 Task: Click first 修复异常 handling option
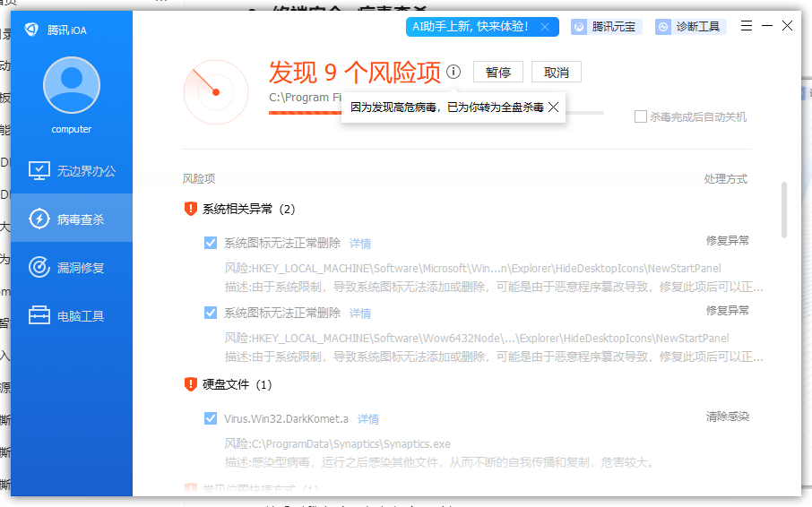(x=728, y=241)
